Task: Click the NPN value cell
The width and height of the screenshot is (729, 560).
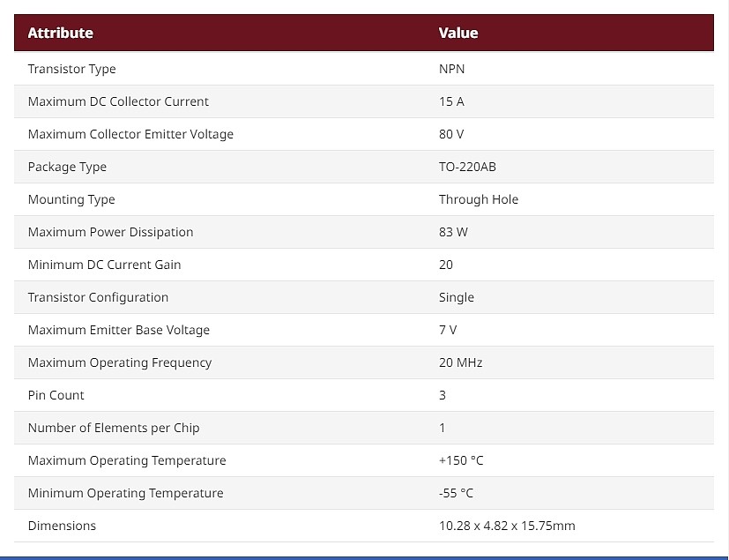Action: (451, 69)
